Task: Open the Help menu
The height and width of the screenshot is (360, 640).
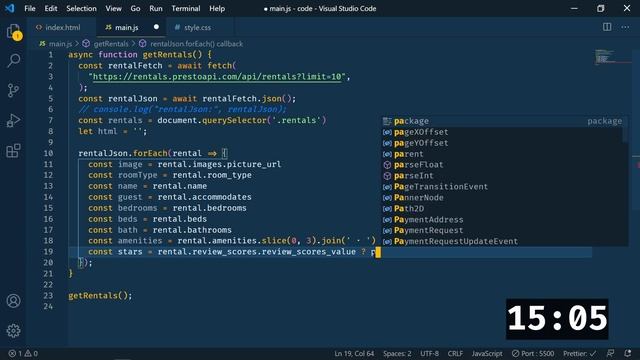Action: click(217, 9)
